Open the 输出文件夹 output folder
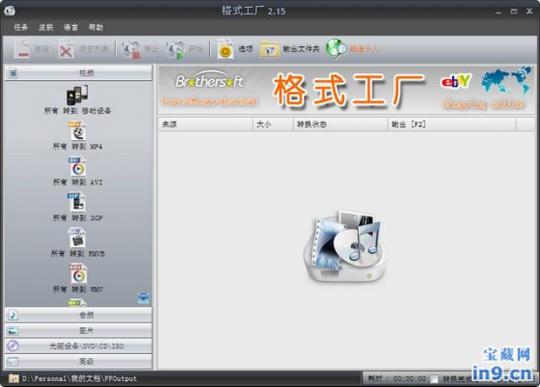The width and height of the screenshot is (540, 387). tap(289, 50)
